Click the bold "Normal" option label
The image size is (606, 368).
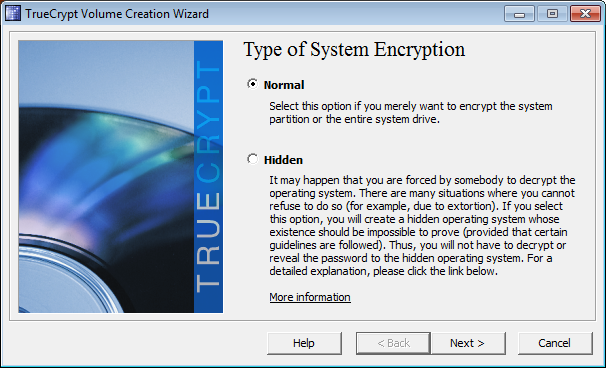[284, 85]
